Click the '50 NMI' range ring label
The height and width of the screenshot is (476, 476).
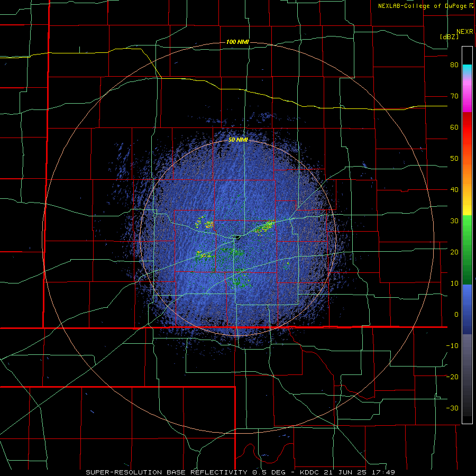pos(238,140)
